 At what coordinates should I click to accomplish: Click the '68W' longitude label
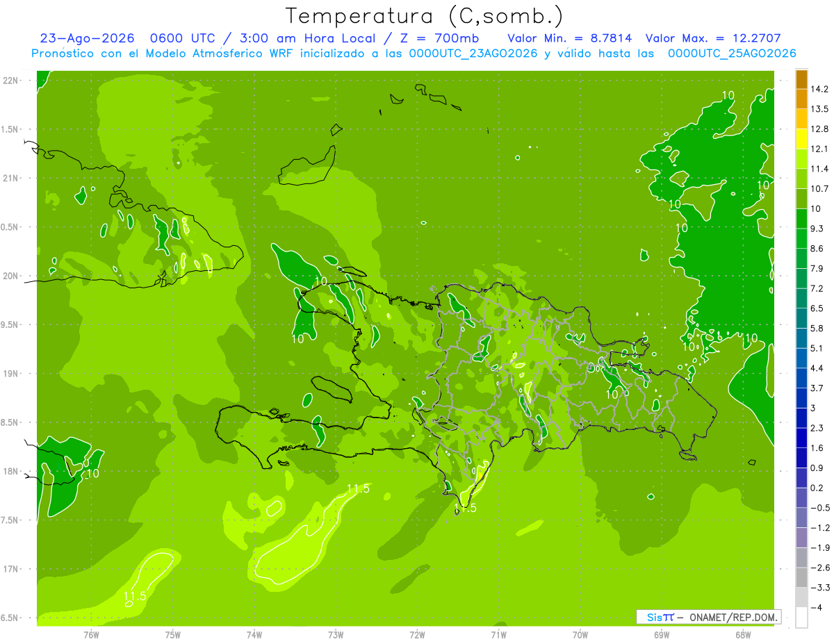(743, 634)
